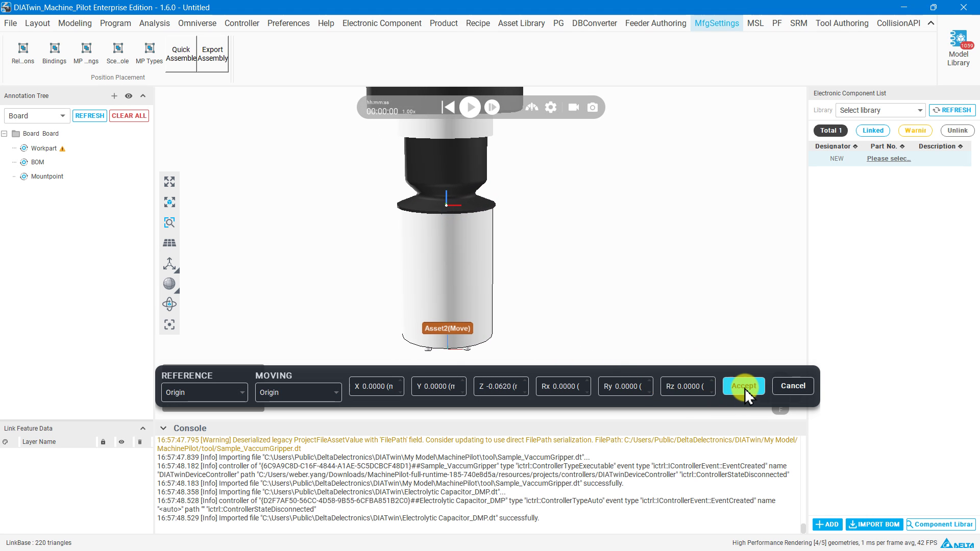
Task: Open the Electronic Component tab
Action: pyautogui.click(x=382, y=23)
